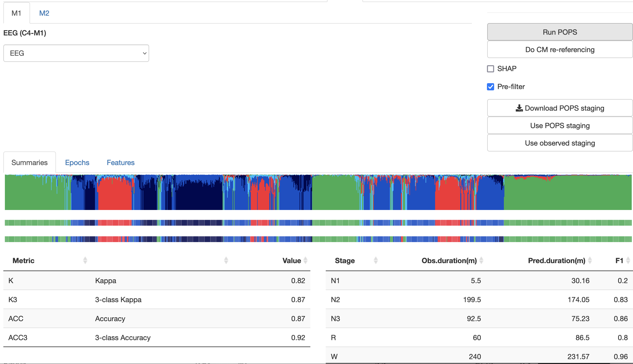The height and width of the screenshot is (364, 633).
Task: Click Use observed staging button
Action: pyautogui.click(x=560, y=143)
